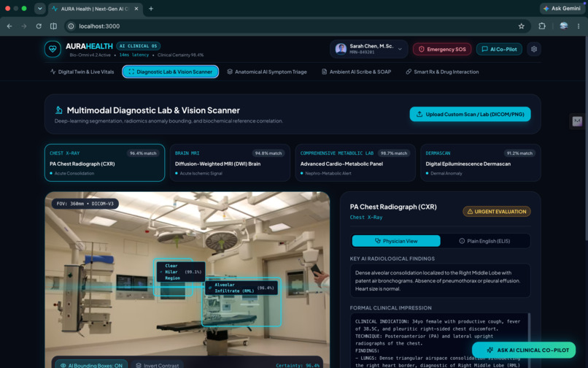The height and width of the screenshot is (368, 588).
Task: Select Digital Epiluminescence Dermascan card
Action: click(480, 163)
